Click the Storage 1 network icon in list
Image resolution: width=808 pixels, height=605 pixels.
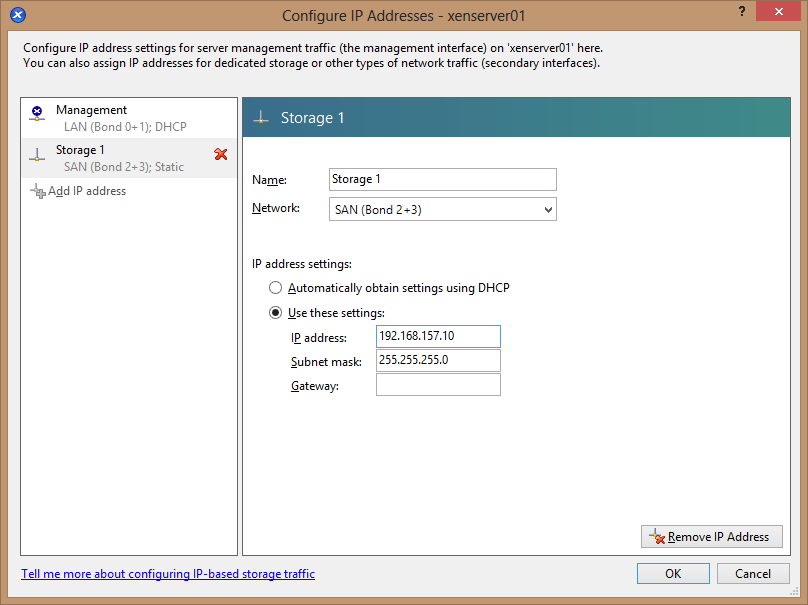click(37, 156)
